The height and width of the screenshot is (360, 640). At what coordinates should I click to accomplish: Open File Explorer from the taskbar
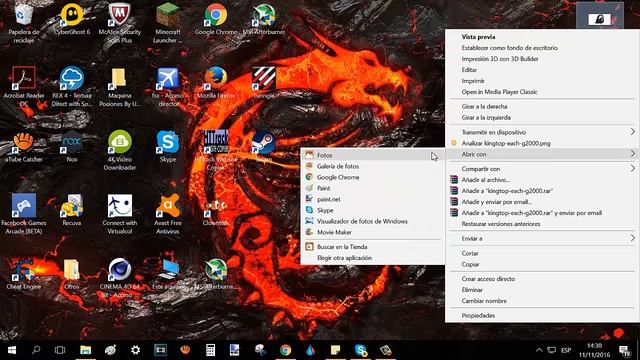pos(85,350)
